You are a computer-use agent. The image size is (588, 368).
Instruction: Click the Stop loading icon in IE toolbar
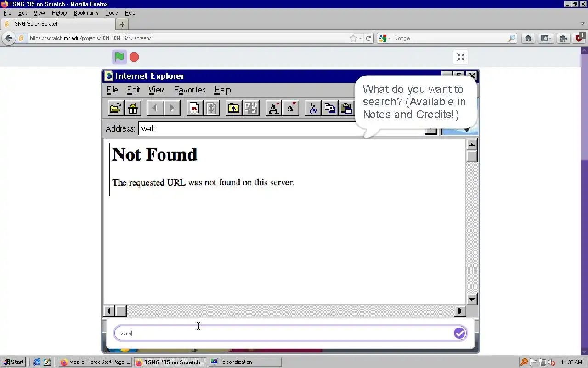tap(194, 108)
